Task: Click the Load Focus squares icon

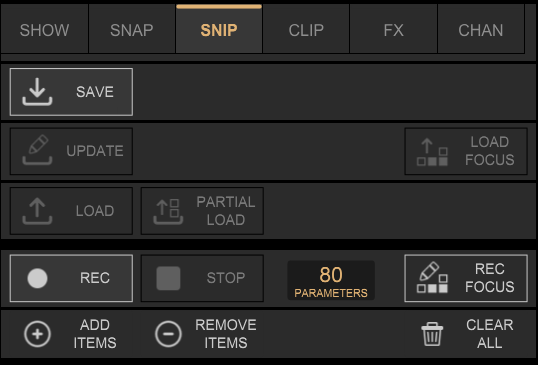Action: click(x=432, y=152)
